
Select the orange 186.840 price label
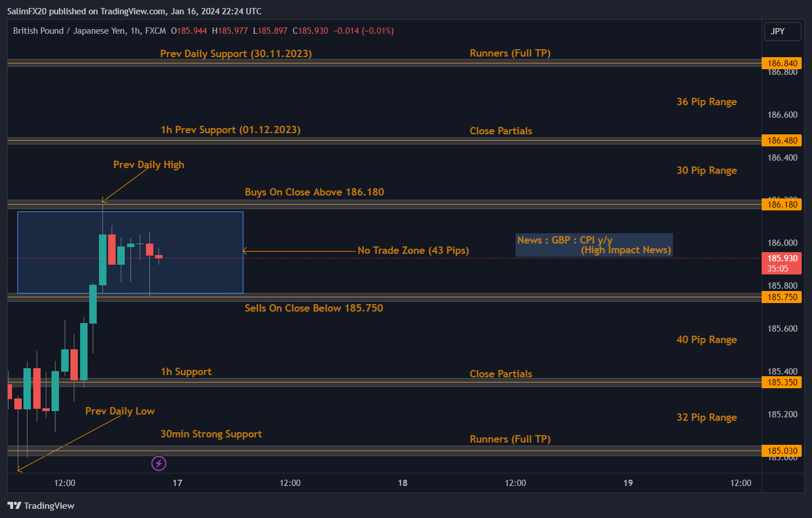pyautogui.click(x=782, y=63)
